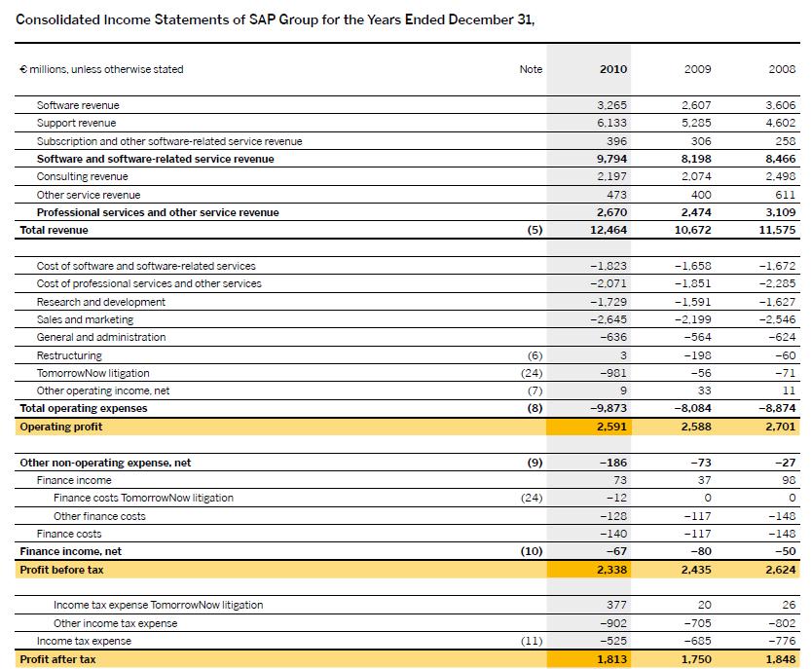Click Total revenue 2008 value 11,575

click(x=777, y=230)
